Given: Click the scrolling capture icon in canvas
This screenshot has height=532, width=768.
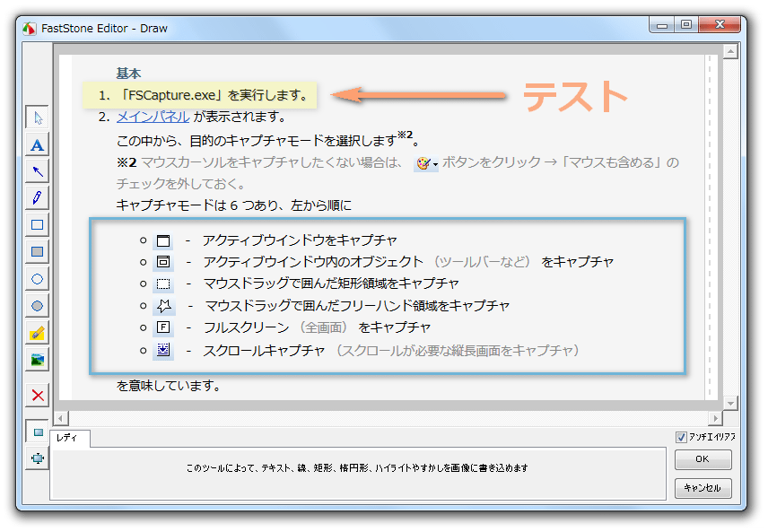Looking at the screenshot, I should pyautogui.click(x=163, y=350).
